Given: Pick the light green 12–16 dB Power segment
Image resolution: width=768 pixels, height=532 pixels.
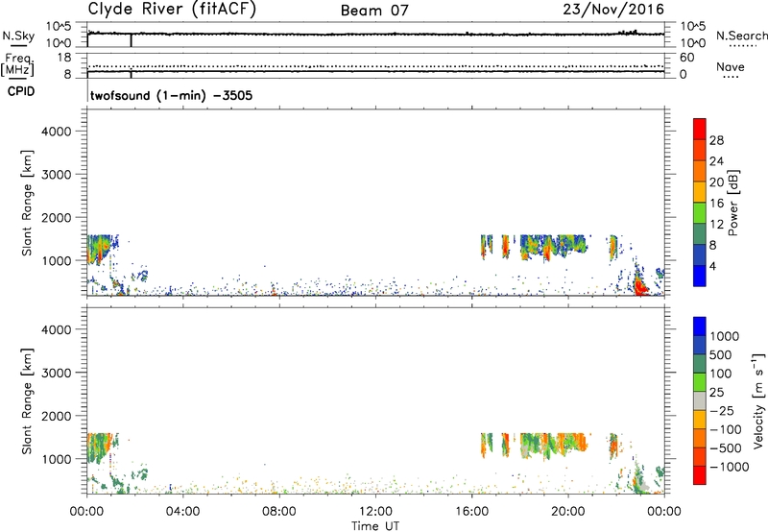Looking at the screenshot, I should [x=700, y=213].
